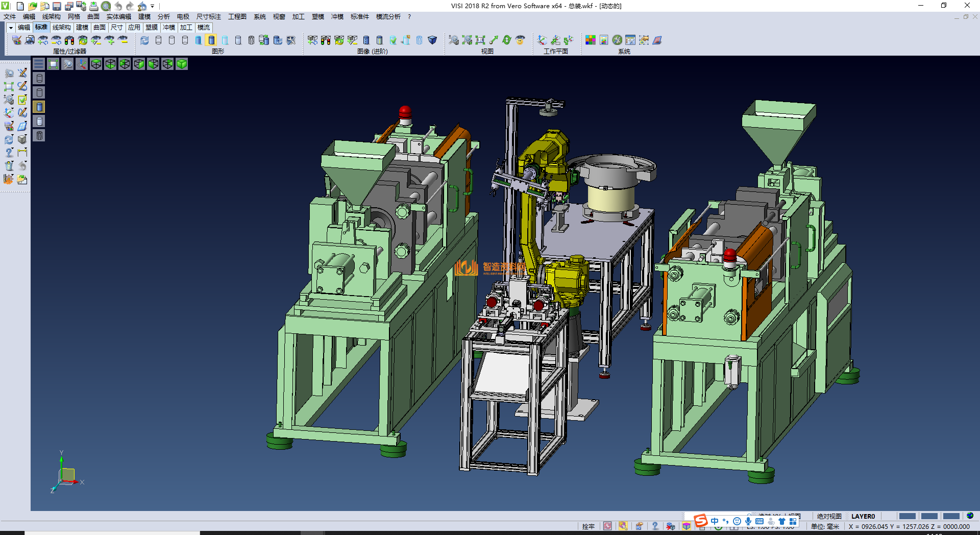This screenshot has width=980, height=535.
Task: Open the 实体编辑 menu
Action: click(118, 17)
